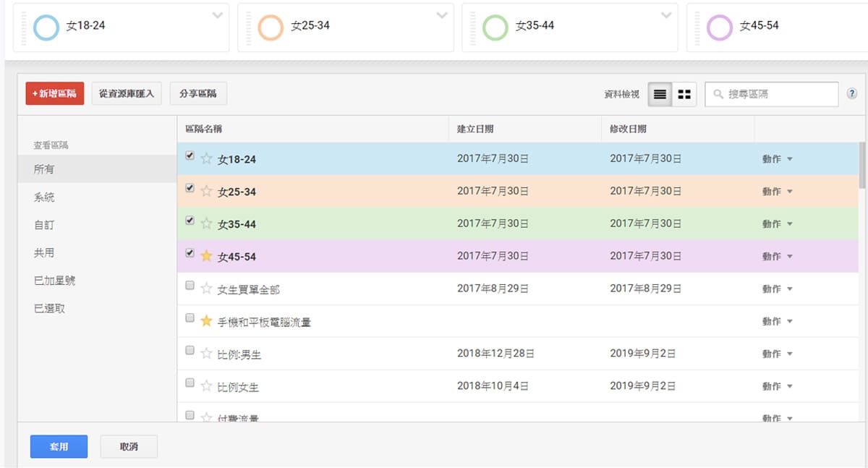Viewport: 868px width, 468px height.
Task: Click the 分享區隔 button
Action: coord(198,93)
